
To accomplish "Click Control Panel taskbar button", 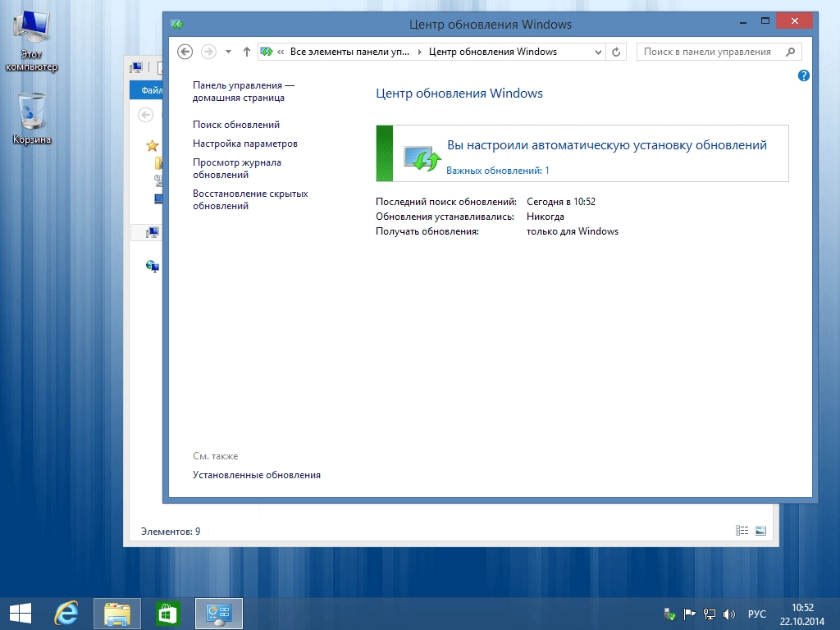I will pos(218,614).
